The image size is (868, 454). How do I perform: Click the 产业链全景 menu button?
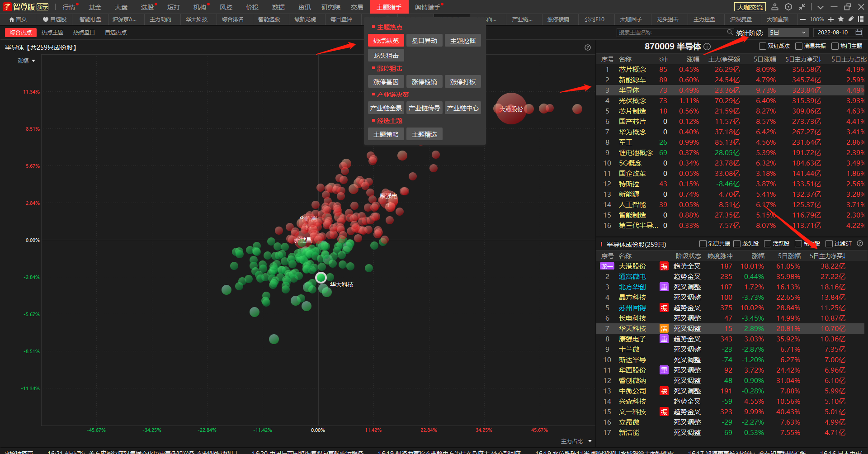coord(386,108)
